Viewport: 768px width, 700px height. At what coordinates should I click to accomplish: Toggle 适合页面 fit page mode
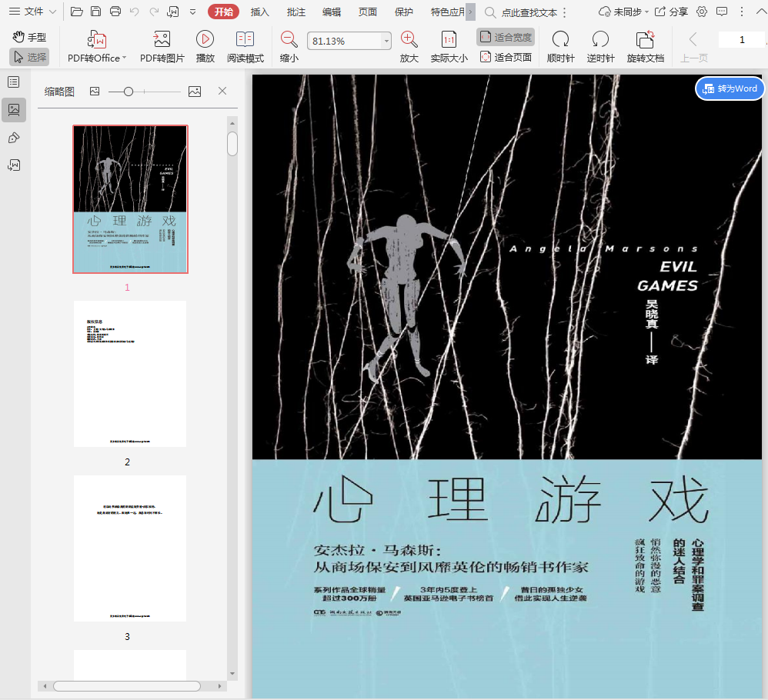506,57
